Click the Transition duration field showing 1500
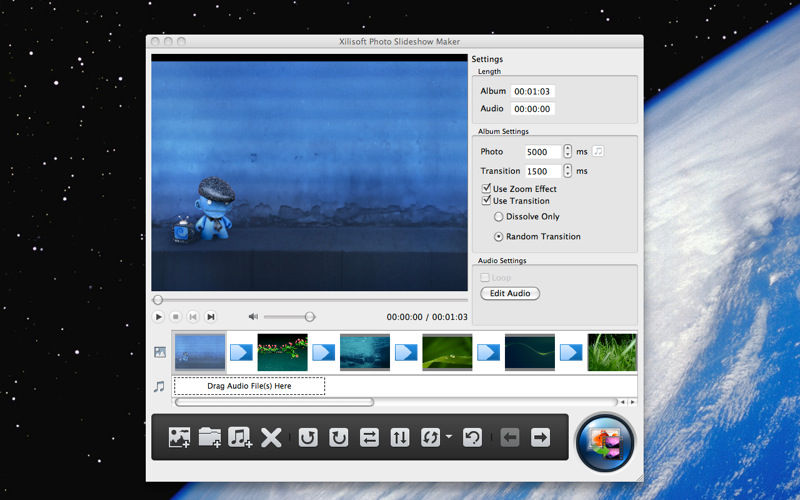800x500 pixels. click(542, 171)
